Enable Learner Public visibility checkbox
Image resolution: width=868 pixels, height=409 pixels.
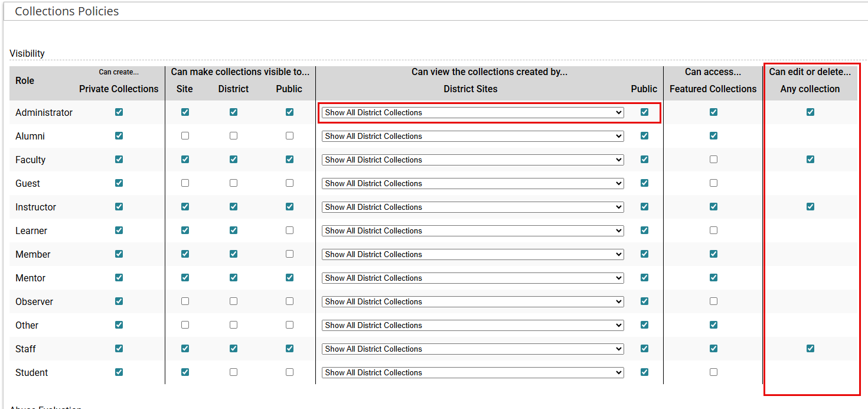(x=290, y=231)
